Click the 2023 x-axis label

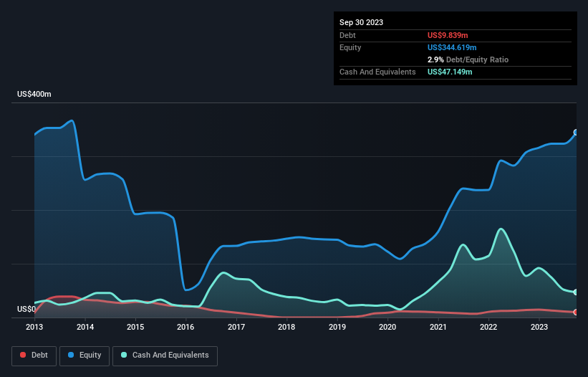539,327
